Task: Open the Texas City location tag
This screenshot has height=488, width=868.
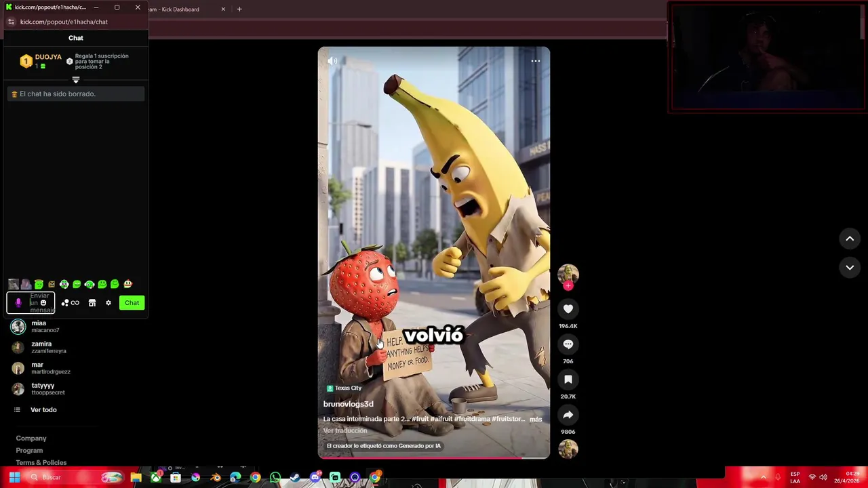Action: point(344,388)
